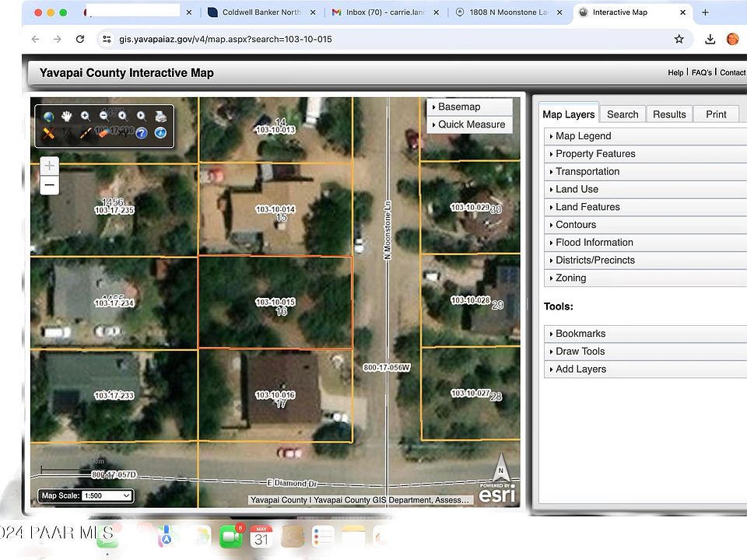Viewport: 747px width, 560px height.
Task: Open the Chrome profile avatar
Action: 733,39
